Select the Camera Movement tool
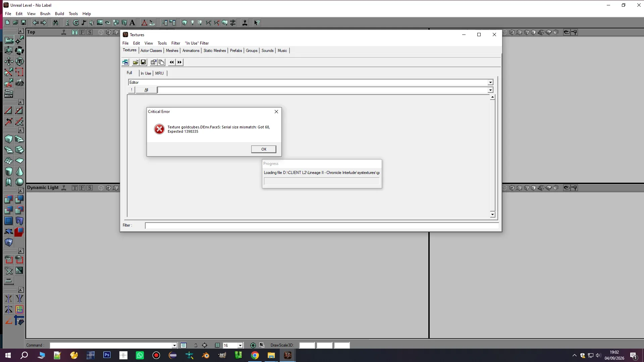The height and width of the screenshot is (362, 644). pos(9,40)
